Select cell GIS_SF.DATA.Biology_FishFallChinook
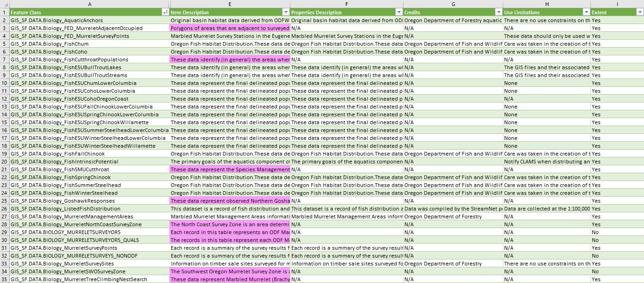The width and height of the screenshot is (644, 283). tap(89, 154)
